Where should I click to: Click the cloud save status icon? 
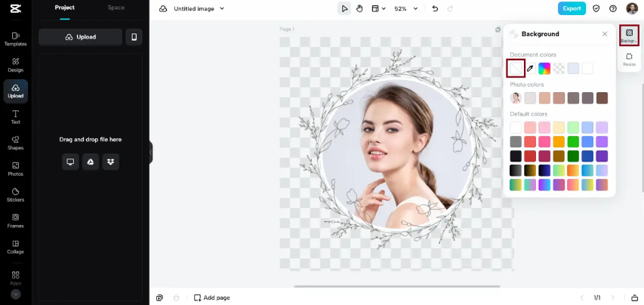163,8
